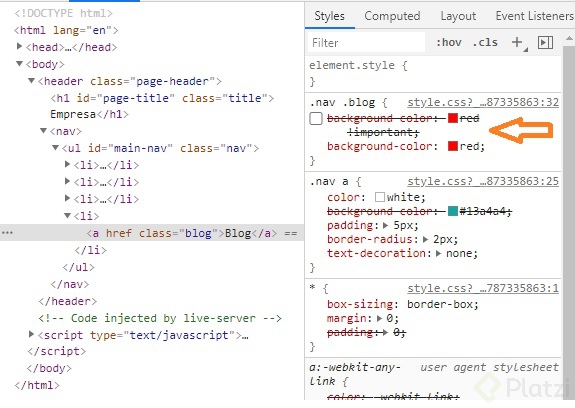Image resolution: width=575 pixels, height=408 pixels.
Task: Select the closing </ul> tag
Action: click(x=78, y=267)
